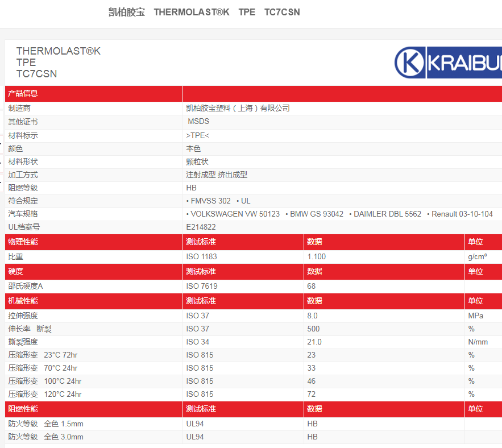The height and width of the screenshot is (448, 502).
Task: Click the '撕裂强度' row label
Action: tap(23, 342)
